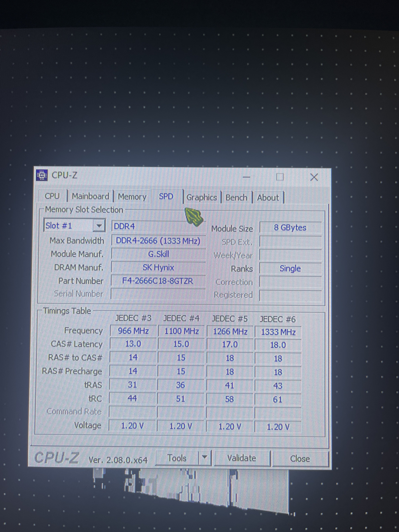
Task: Click the Part Number field F4-2666C18-8GTZR
Action: click(158, 281)
